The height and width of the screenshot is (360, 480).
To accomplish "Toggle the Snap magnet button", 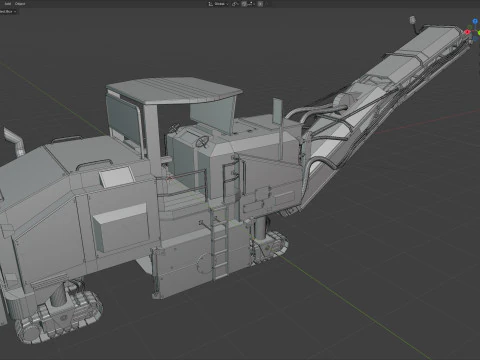I will [x=244, y=4].
